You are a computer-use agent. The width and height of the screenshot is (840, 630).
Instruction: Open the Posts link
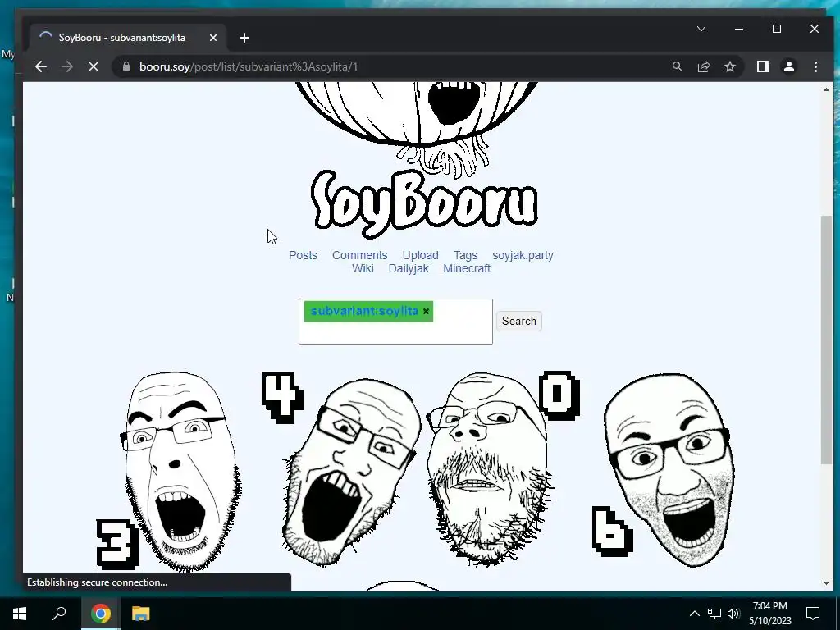click(303, 256)
